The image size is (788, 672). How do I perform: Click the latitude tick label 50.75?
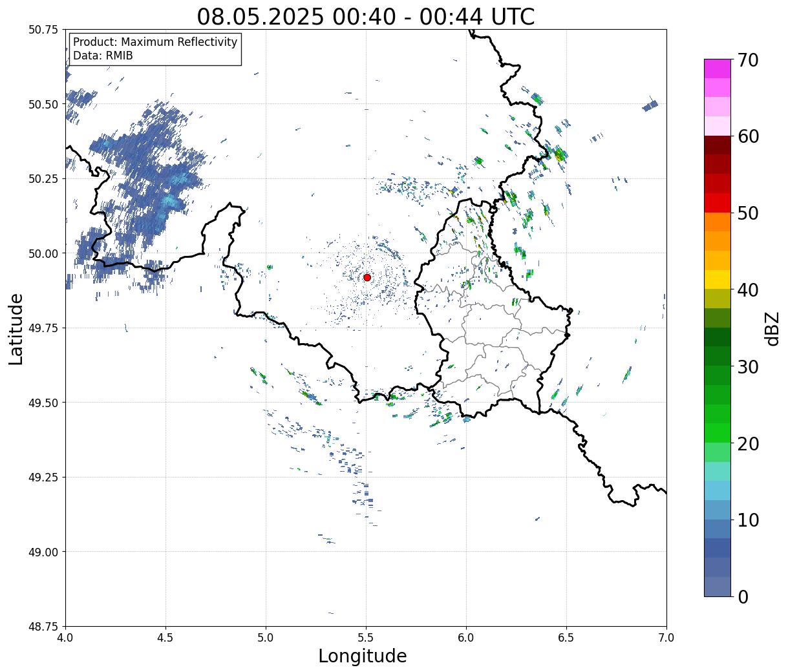point(43,30)
